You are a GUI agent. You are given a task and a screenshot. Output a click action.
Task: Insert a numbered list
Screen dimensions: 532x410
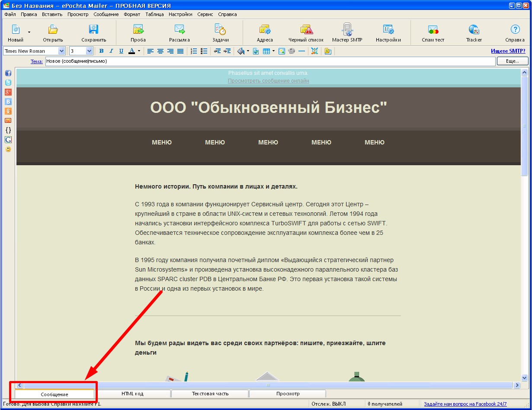click(194, 51)
